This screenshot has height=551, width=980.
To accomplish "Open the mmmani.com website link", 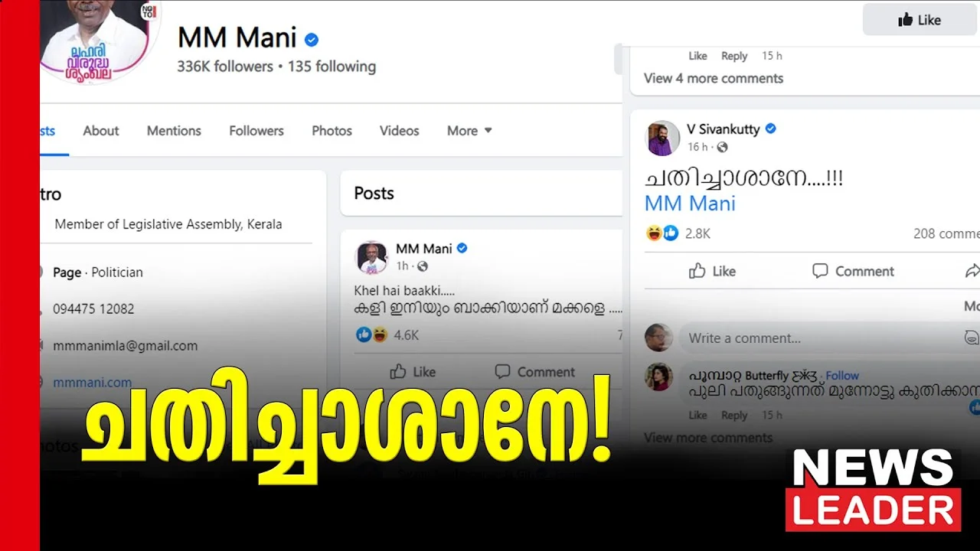I will 92,382.
